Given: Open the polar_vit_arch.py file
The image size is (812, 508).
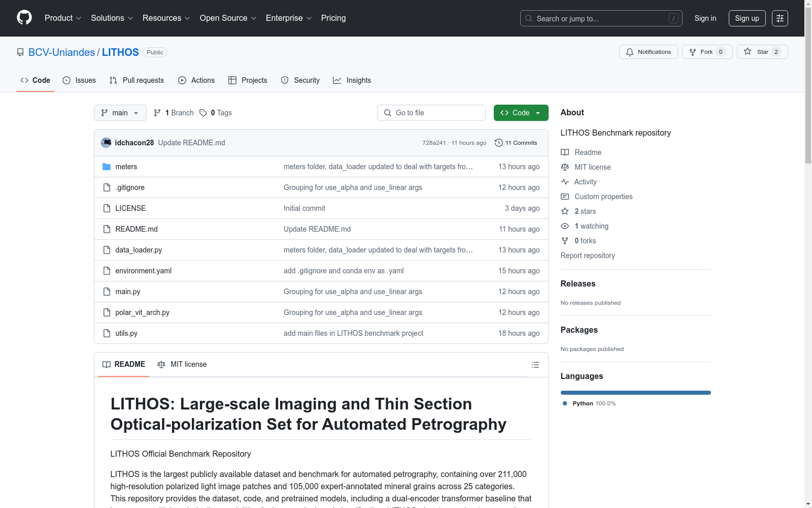Looking at the screenshot, I should [142, 312].
